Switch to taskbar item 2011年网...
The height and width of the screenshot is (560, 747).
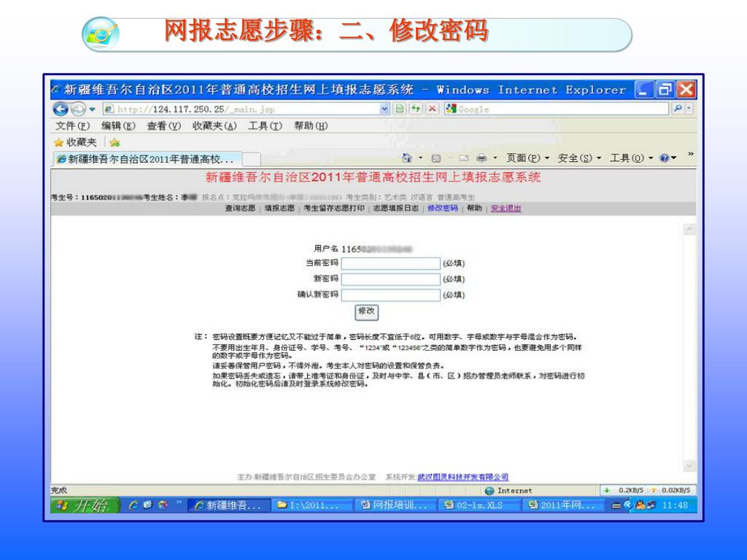563,506
